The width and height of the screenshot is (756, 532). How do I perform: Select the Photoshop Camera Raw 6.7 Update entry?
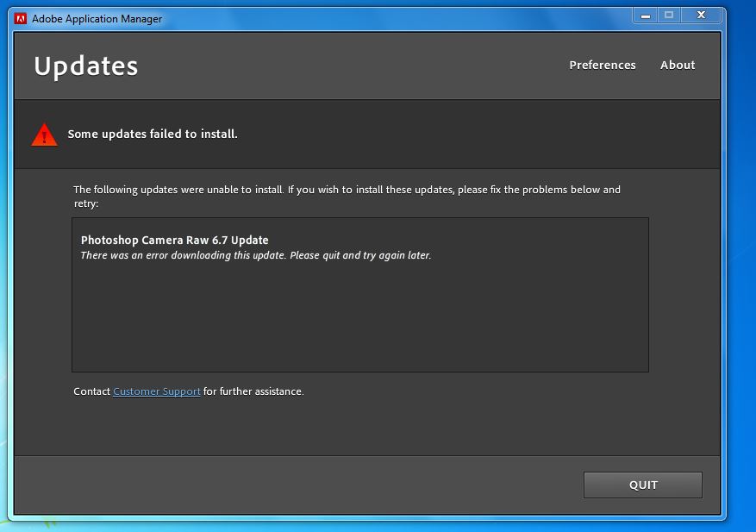(x=175, y=241)
